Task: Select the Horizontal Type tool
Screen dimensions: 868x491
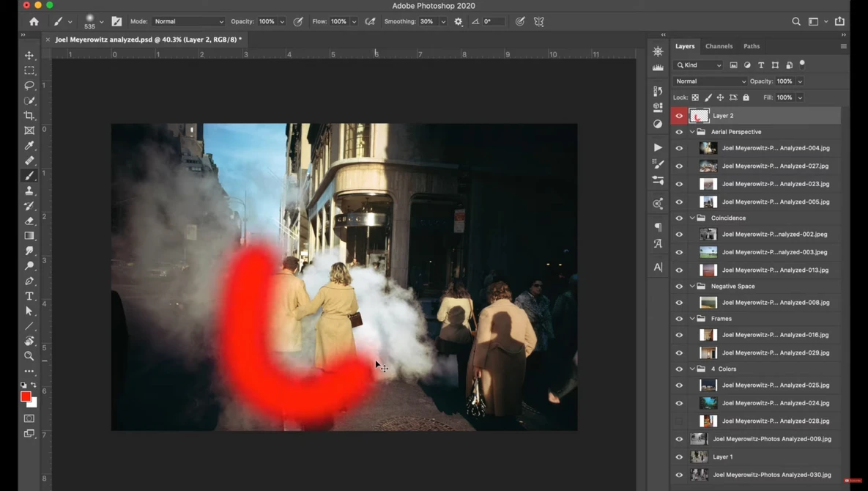Action: tap(29, 296)
